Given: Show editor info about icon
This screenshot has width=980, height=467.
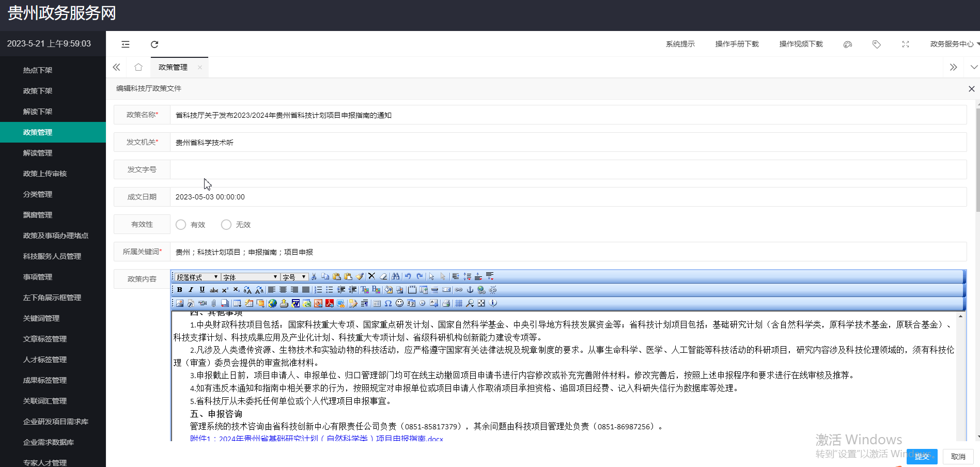Looking at the screenshot, I should 493,303.
